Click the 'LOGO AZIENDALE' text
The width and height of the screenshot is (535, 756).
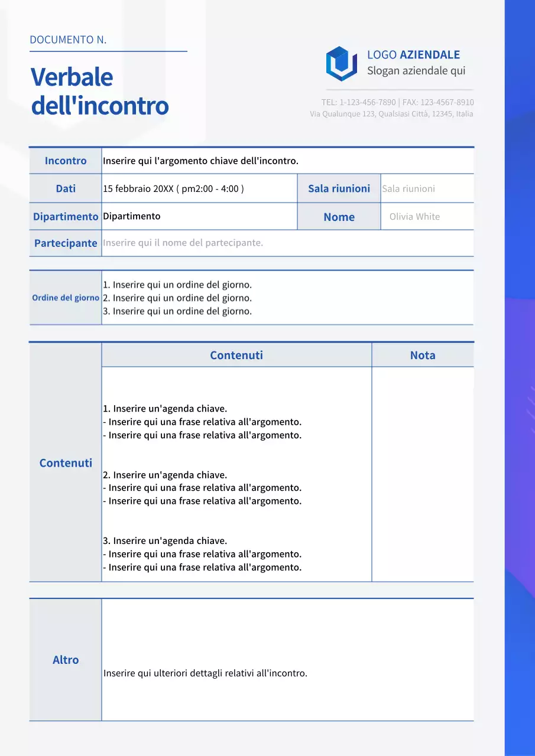pyautogui.click(x=413, y=55)
